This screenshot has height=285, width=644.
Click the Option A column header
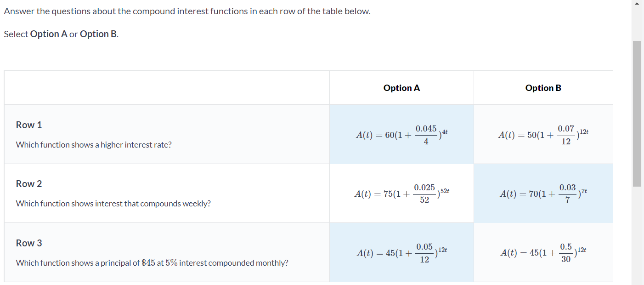[x=401, y=87]
